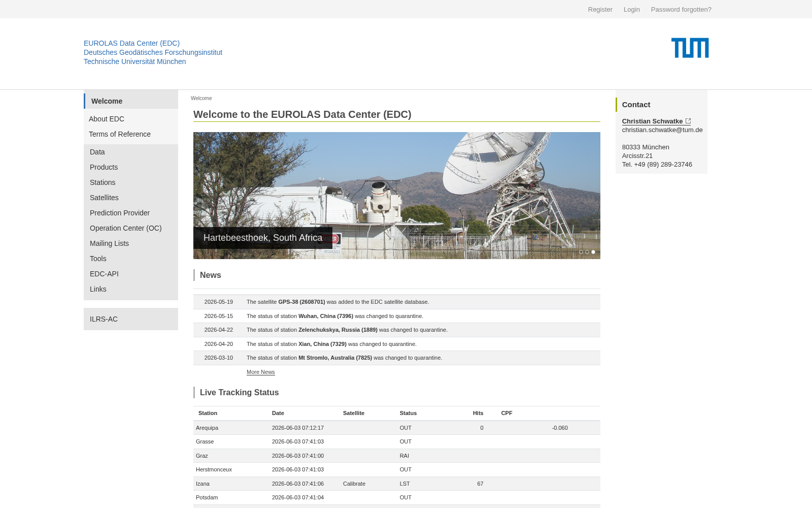Click christian.schwatke@tum.de email text
This screenshot has width=812, height=508.
pyautogui.click(x=662, y=130)
